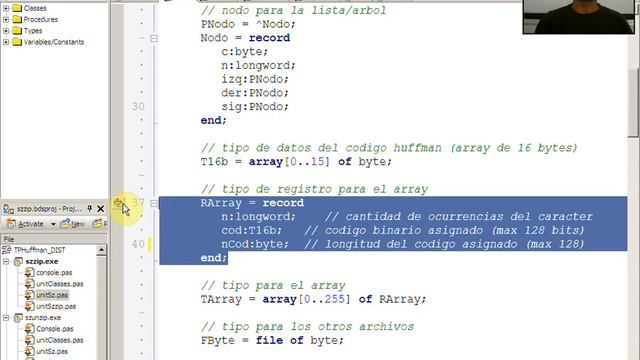Click on 'izq:PNodo;' field line
Image resolution: width=640 pixels, height=360 pixels.
(255, 79)
